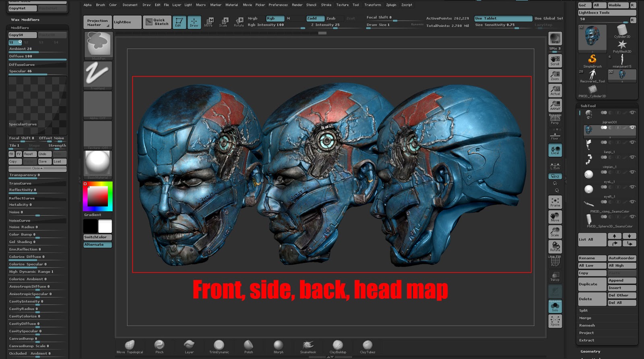Open the Render menu

(x=297, y=5)
